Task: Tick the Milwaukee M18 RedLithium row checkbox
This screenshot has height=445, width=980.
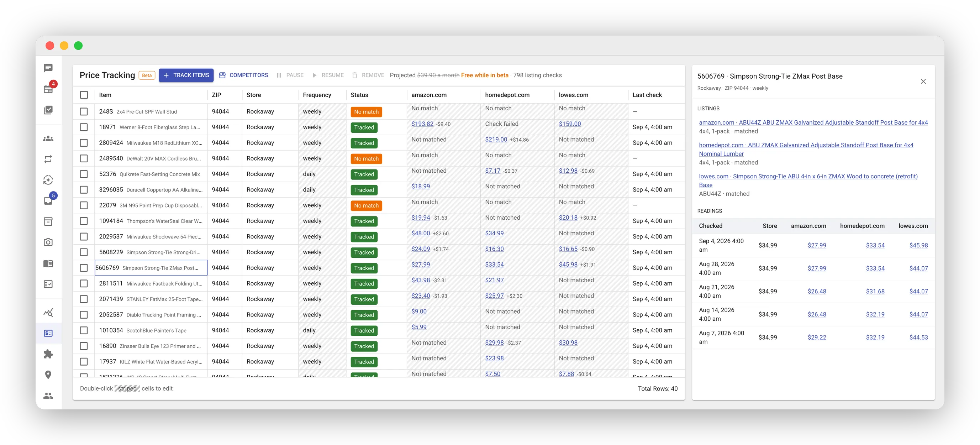Action: (84, 143)
